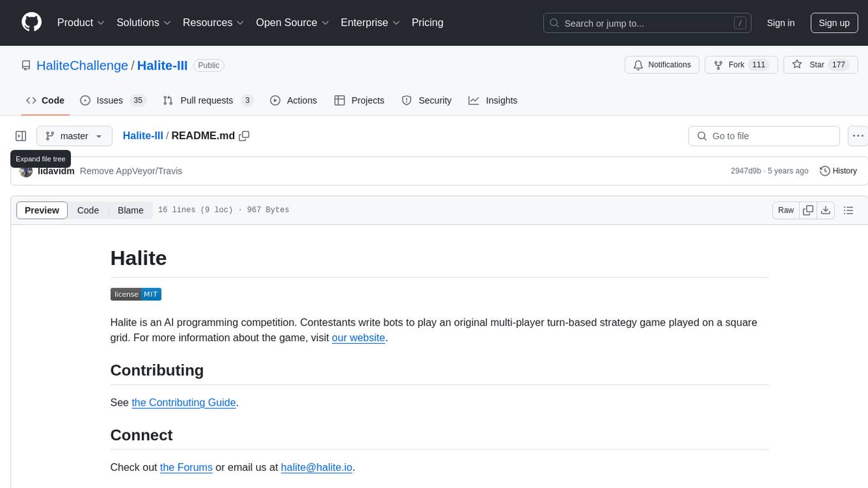Click the halite@halite.io email link
Viewport: 868px width, 488px height.
click(x=317, y=467)
